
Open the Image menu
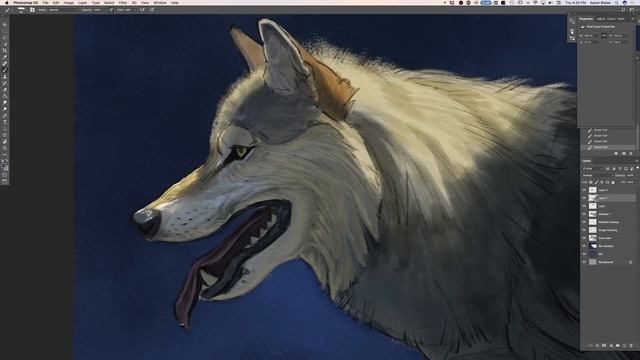tap(69, 2)
